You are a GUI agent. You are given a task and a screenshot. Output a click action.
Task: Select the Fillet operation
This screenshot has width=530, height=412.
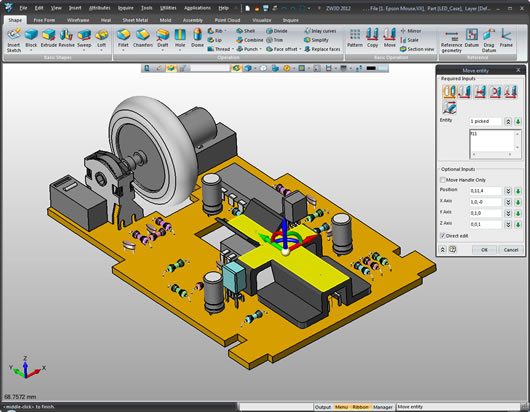click(123, 38)
